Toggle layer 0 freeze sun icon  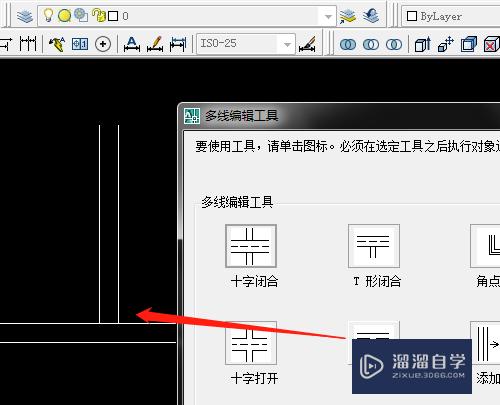[64, 15]
